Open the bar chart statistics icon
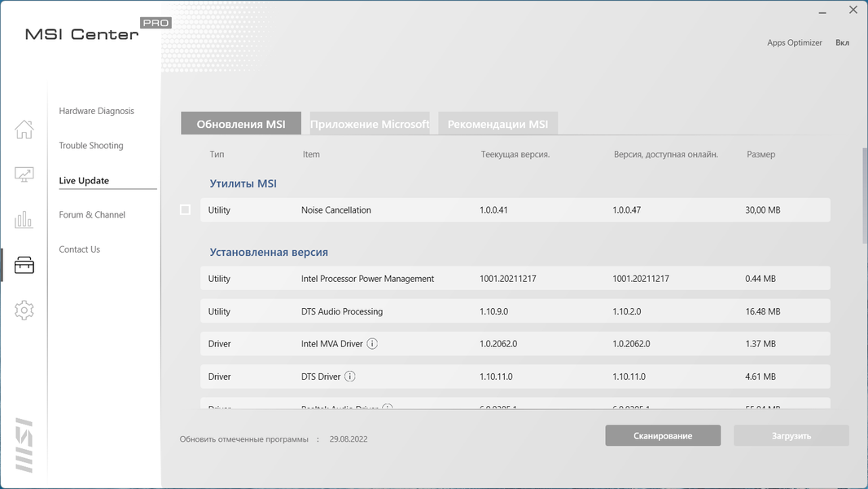This screenshot has height=489, width=868. 24,219
